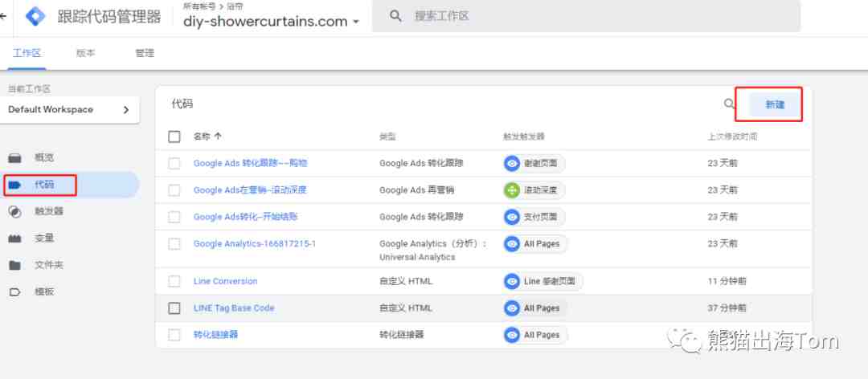Switch to the 管理 tab
Image resolution: width=868 pixels, height=379 pixels.
click(145, 54)
